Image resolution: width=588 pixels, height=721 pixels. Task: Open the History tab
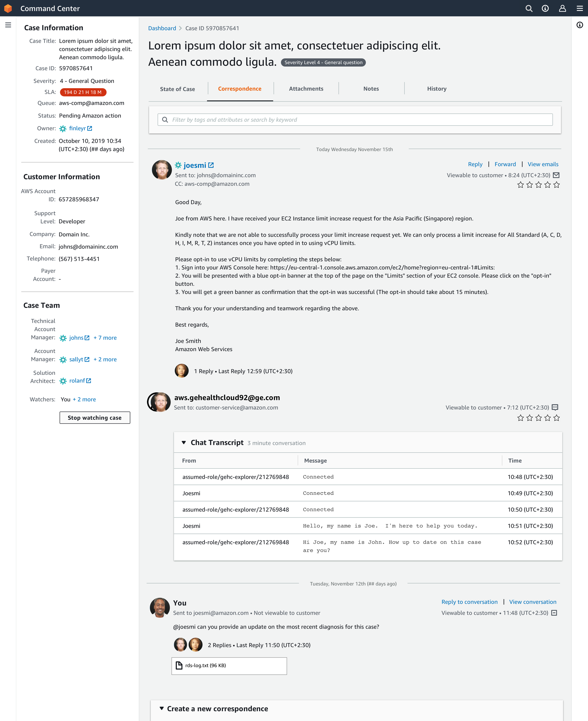pyautogui.click(x=436, y=89)
